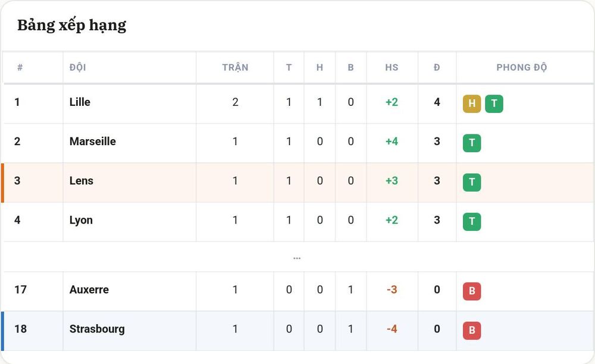595x364 pixels.
Task: Sort by the HS goal difference header
Action: [x=392, y=67]
